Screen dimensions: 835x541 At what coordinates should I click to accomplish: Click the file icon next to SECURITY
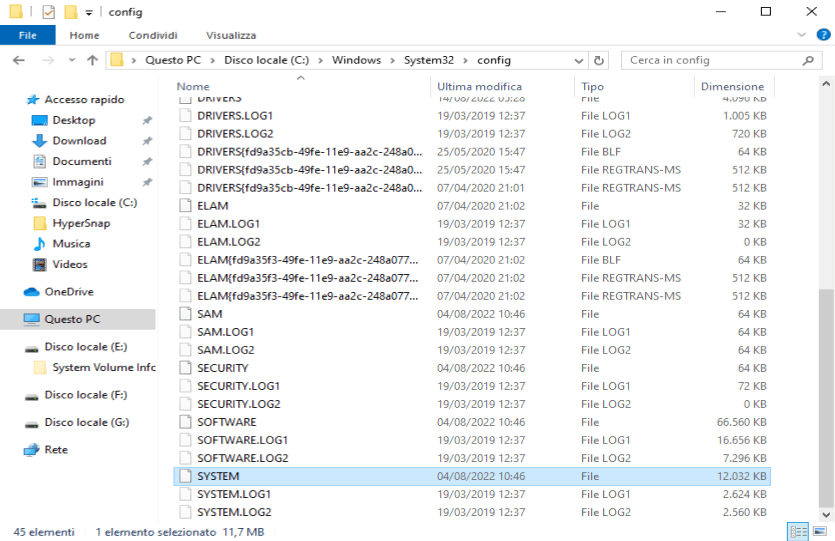(x=185, y=368)
